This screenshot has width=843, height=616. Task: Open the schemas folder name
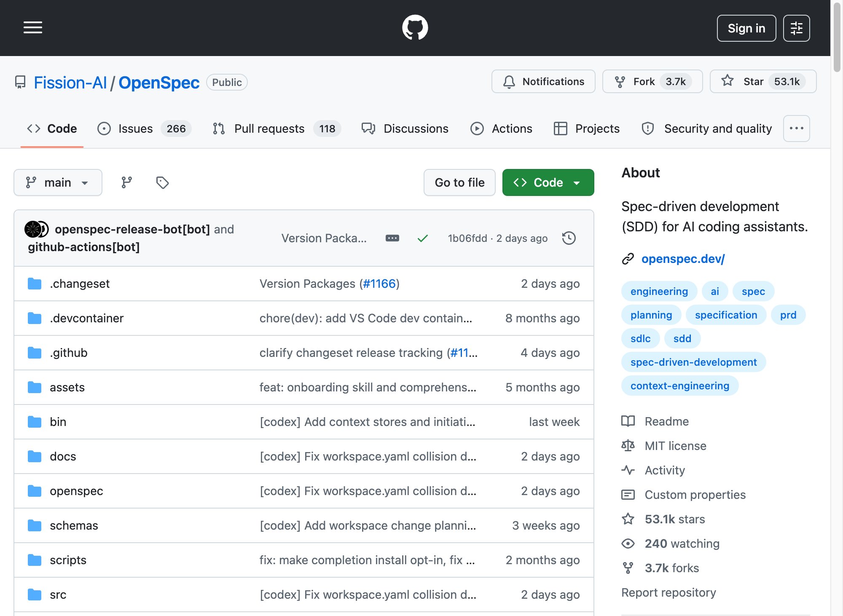(x=74, y=525)
